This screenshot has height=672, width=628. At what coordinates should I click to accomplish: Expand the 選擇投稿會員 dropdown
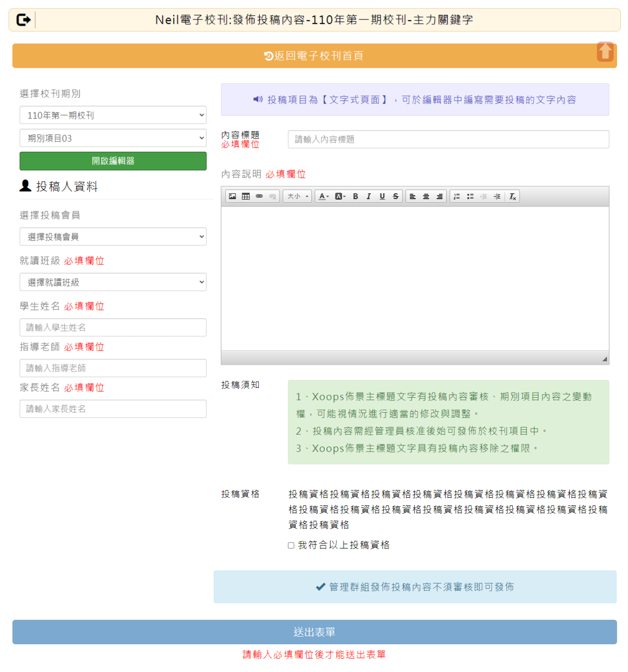pyautogui.click(x=113, y=237)
